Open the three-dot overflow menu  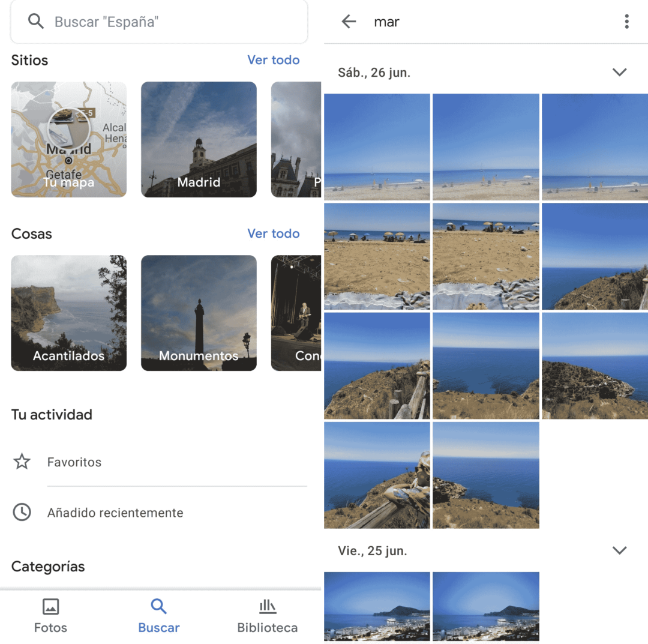[626, 22]
